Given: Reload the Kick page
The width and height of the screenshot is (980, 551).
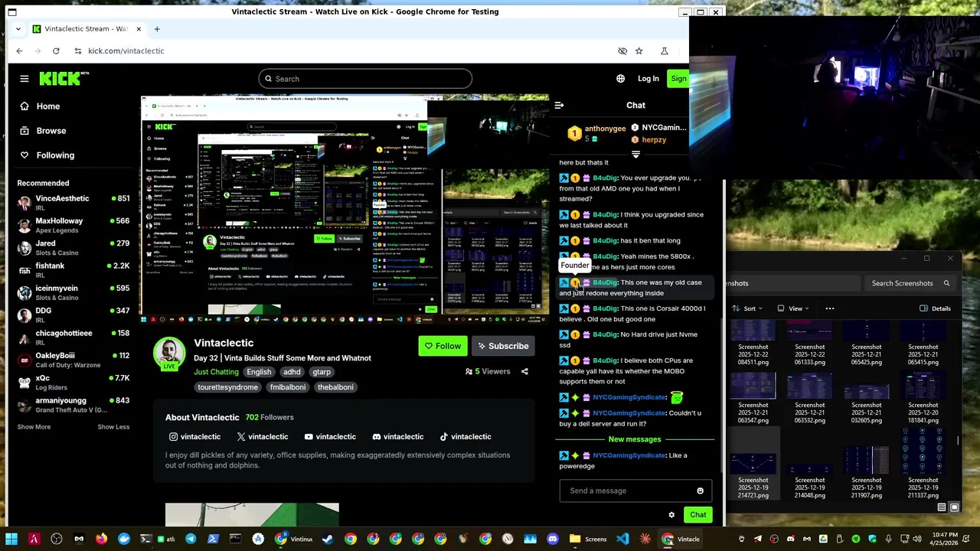Looking at the screenshot, I should coord(56,51).
